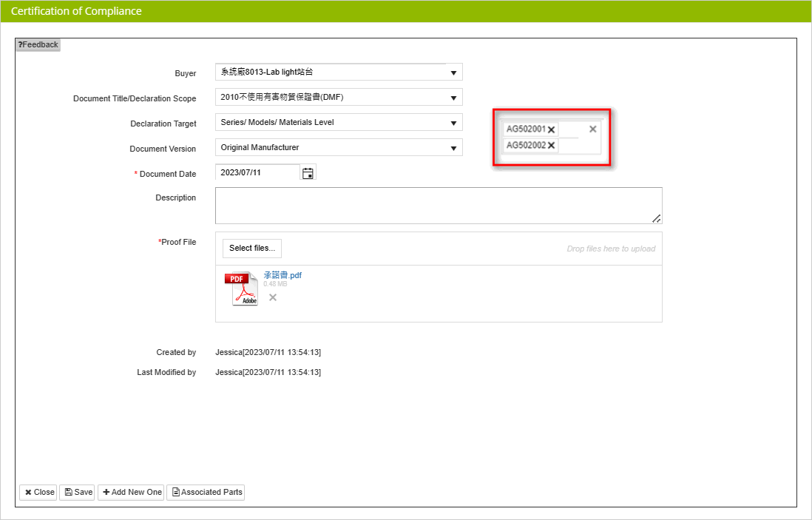Click the PDF Adobe file icon
The width and height of the screenshot is (812, 520).
click(x=241, y=288)
